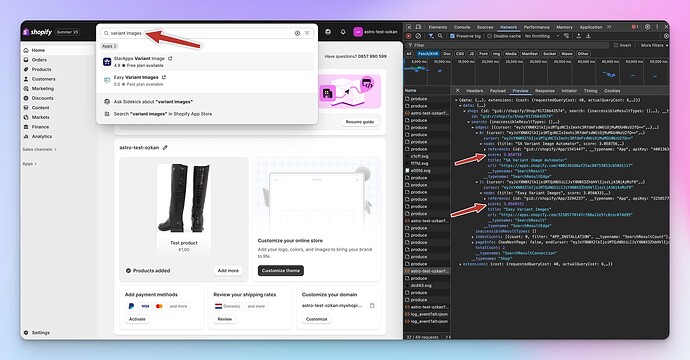Show the DevTools error count badge

click(635, 27)
